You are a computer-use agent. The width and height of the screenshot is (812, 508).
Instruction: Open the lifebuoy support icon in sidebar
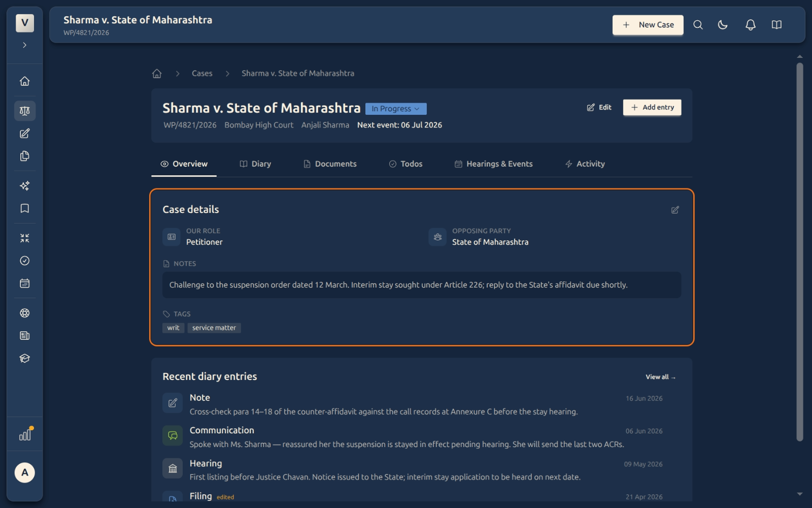24,313
